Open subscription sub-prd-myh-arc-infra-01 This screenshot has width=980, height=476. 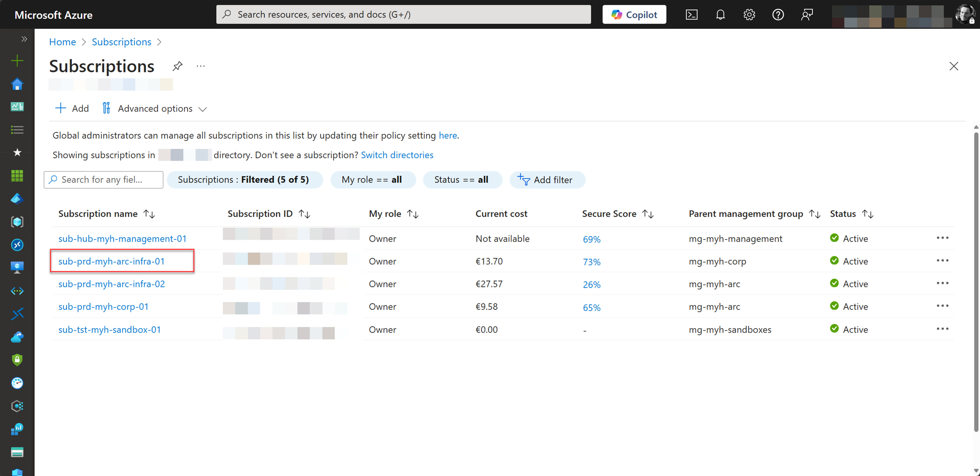pos(111,261)
